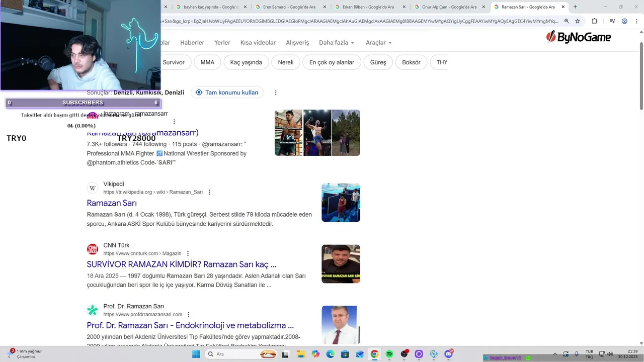Open 'SURVİVOR RAMAZAN KİMDİR?' CNN Türk link

pos(182,264)
